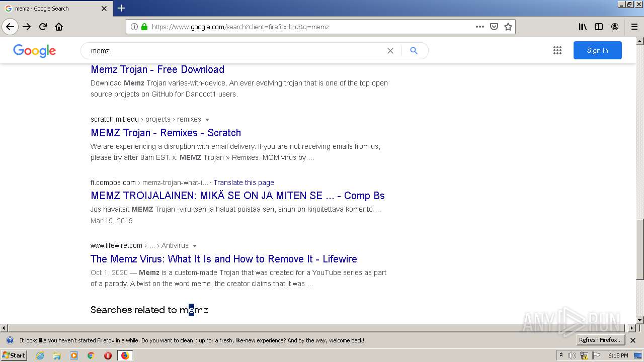
Task: Click the 6:18 PM system clock
Action: point(618,355)
